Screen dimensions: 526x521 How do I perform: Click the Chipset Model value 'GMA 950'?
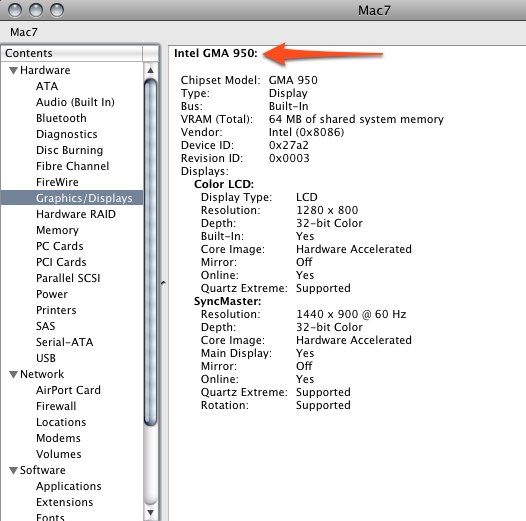[x=293, y=80]
